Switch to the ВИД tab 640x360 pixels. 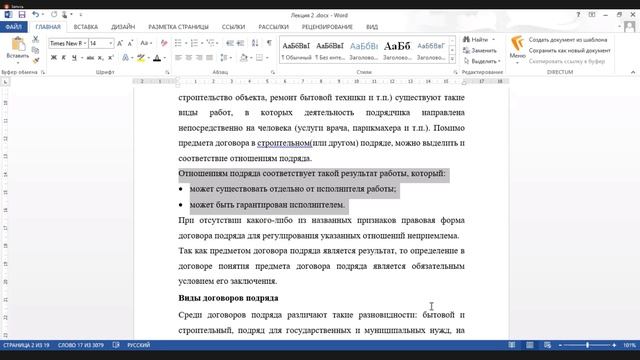pyautogui.click(x=372, y=27)
